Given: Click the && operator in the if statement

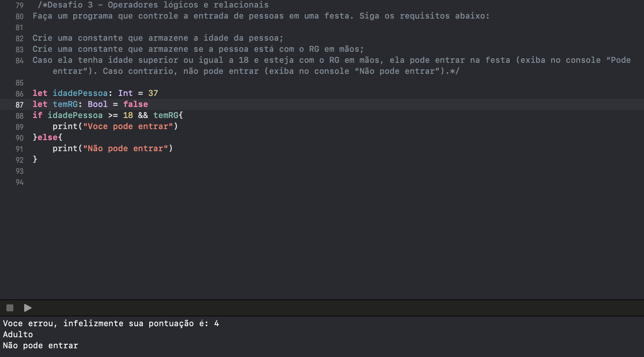Looking at the screenshot, I should click(x=143, y=115).
